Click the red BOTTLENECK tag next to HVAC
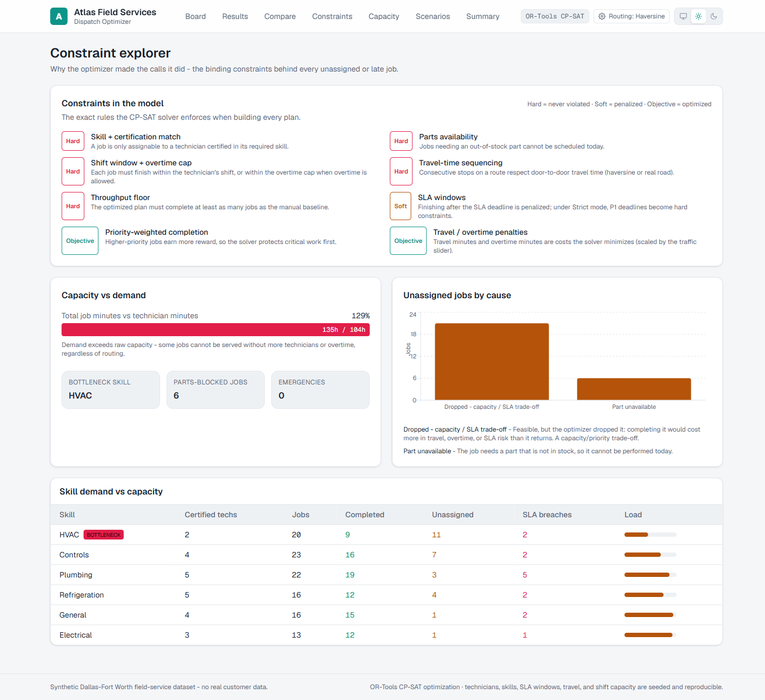 click(104, 535)
